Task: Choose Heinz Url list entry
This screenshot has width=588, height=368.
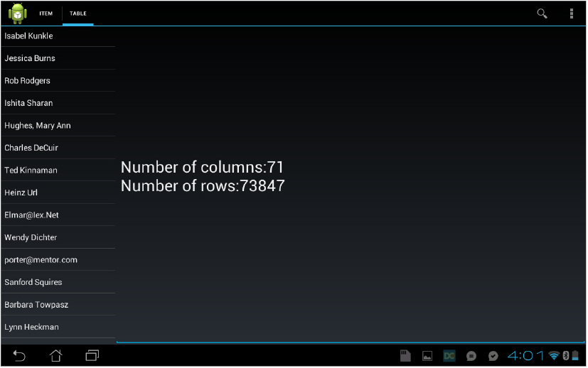Action: [x=58, y=193]
